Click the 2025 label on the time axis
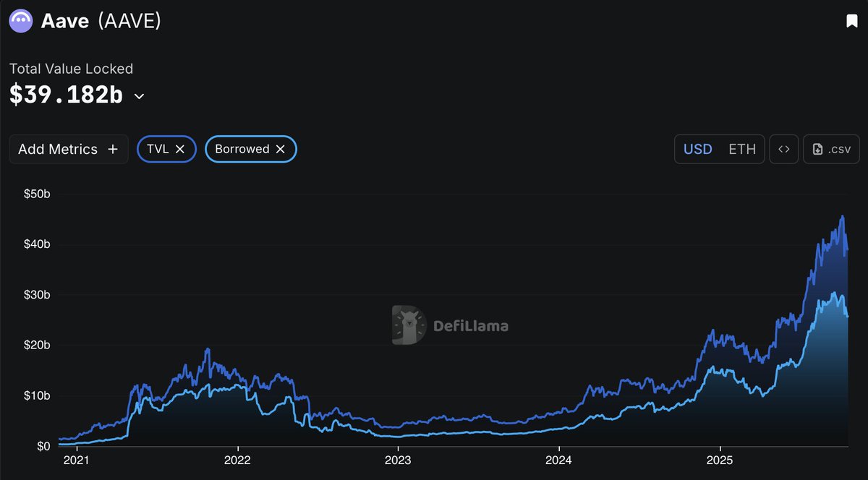 [x=720, y=460]
